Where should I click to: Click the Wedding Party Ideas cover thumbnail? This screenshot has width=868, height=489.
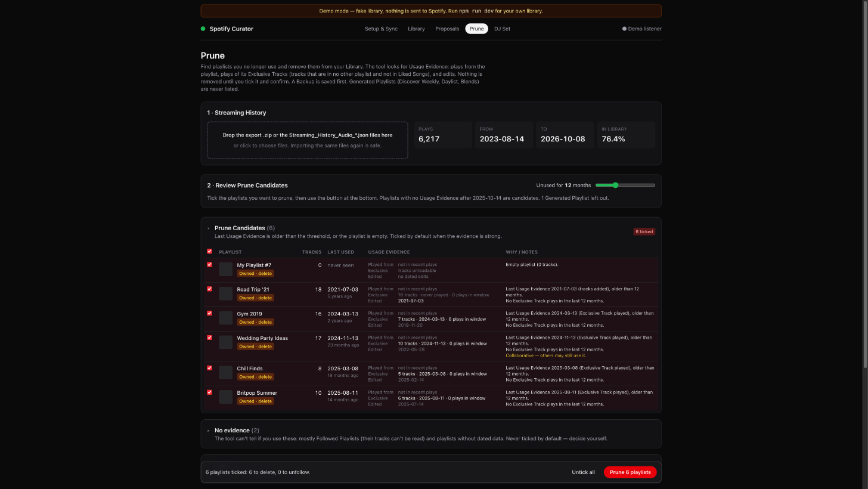[x=225, y=342]
